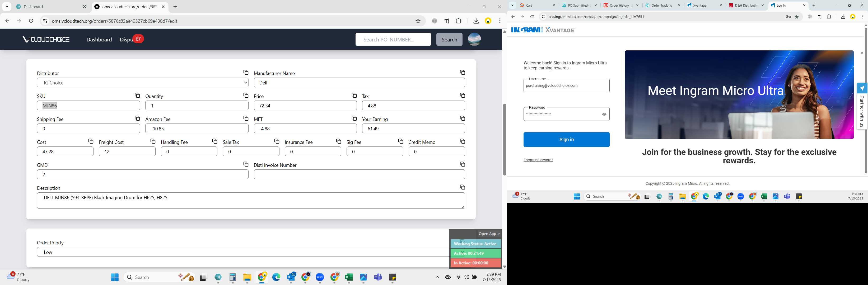
Task: Open the Wi-Fi network tray icon
Action: coord(458,277)
